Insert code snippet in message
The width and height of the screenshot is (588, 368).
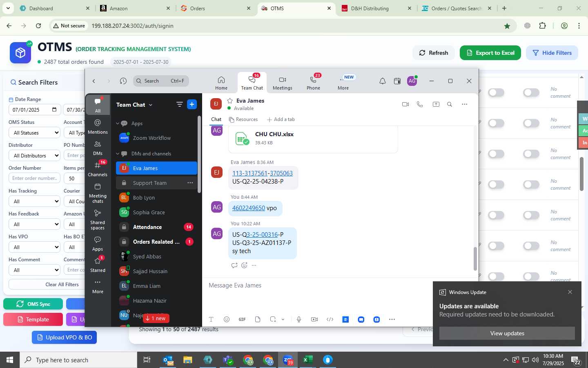click(x=330, y=319)
